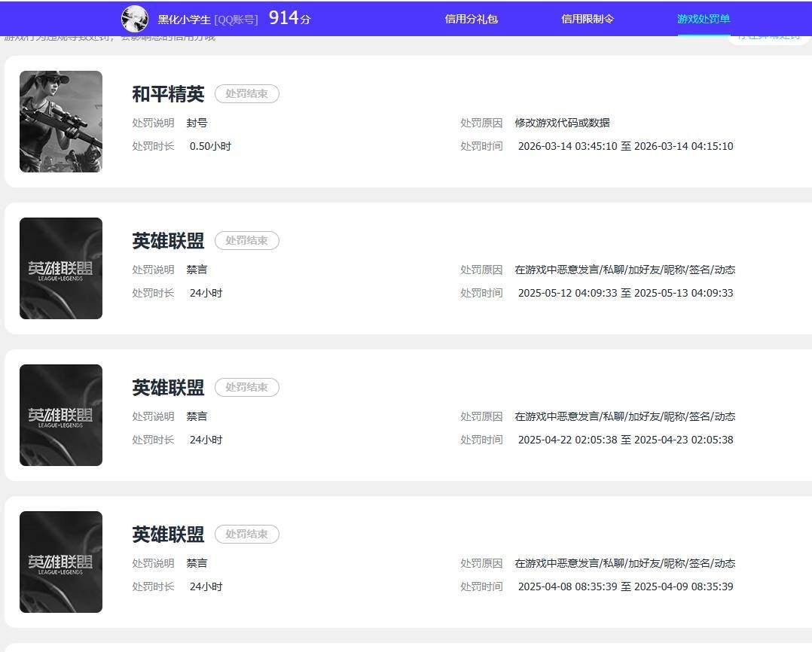Click the 英雄联盟 title in the 2025-04-08 record
The width and height of the screenshot is (812, 652).
point(168,535)
